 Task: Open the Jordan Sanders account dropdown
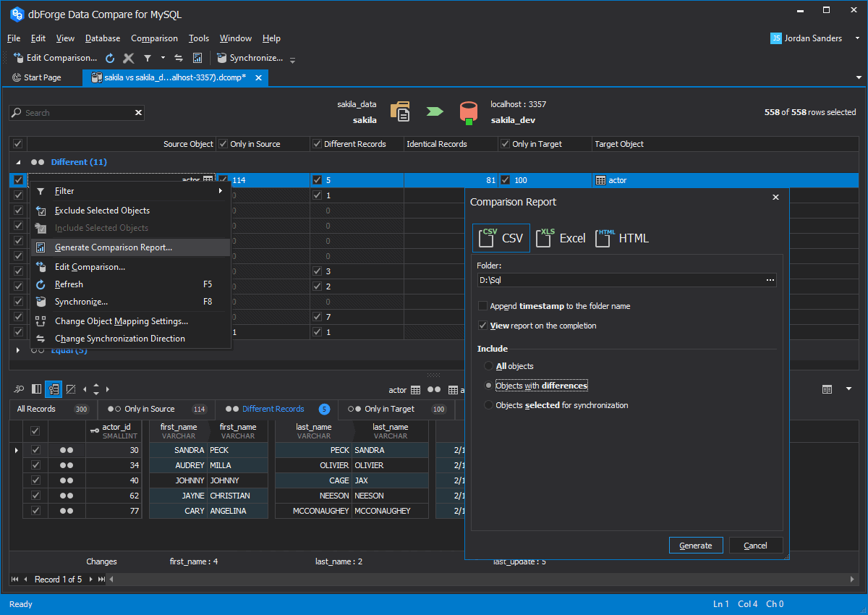858,38
